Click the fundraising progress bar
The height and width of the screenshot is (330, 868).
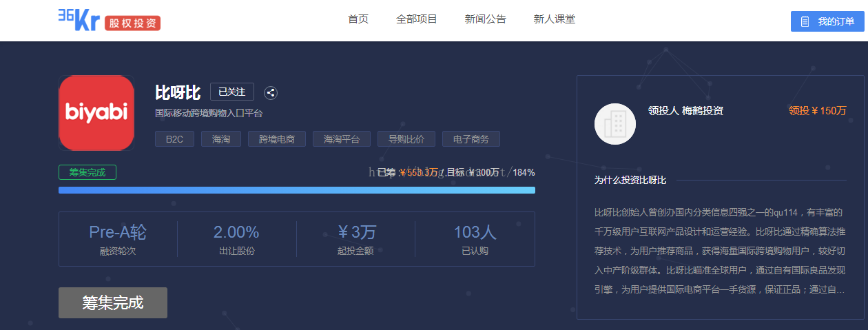(297, 190)
